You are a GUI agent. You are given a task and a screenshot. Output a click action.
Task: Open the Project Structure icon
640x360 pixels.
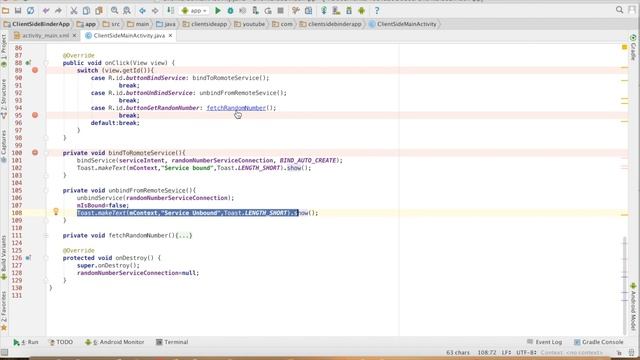click(x=309, y=10)
